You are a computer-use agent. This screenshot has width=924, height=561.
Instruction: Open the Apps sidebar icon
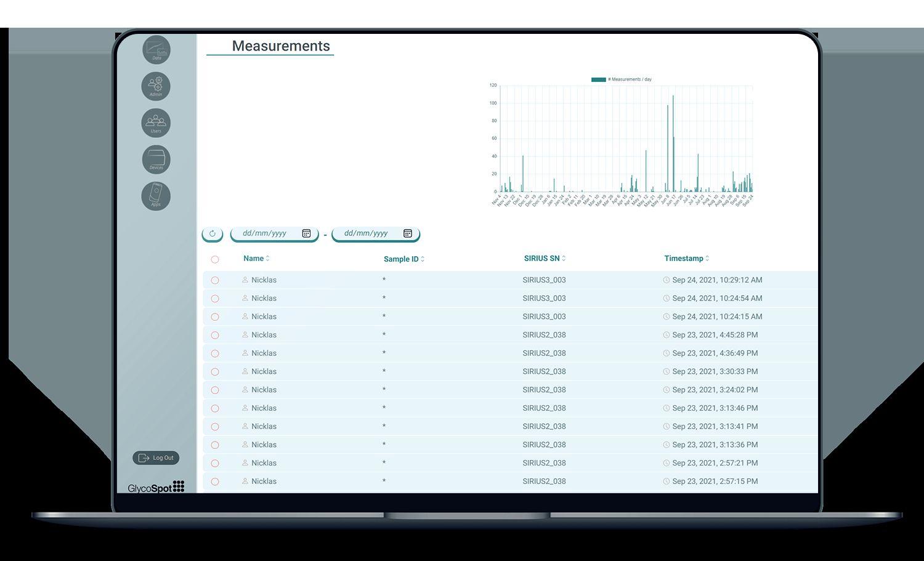pos(156,196)
